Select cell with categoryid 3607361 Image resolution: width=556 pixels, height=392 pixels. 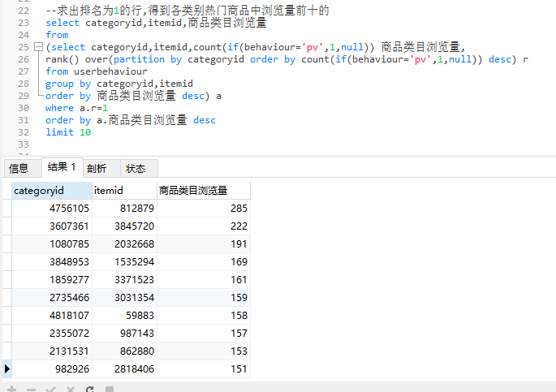tap(52, 226)
